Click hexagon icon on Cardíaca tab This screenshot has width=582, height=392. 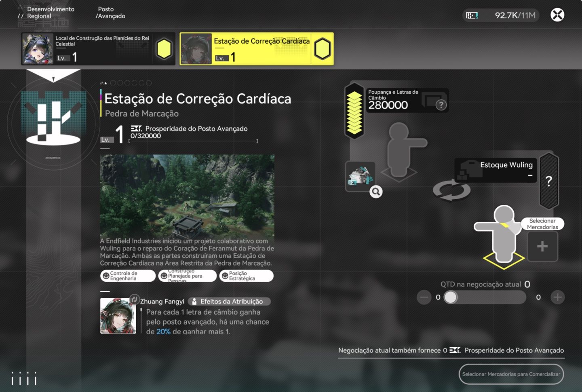pyautogui.click(x=322, y=49)
